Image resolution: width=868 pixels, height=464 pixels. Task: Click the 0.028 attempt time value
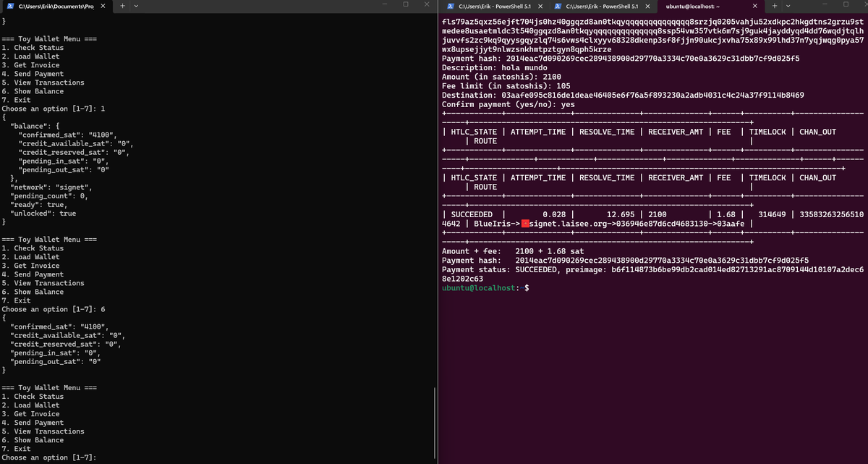[x=554, y=214]
